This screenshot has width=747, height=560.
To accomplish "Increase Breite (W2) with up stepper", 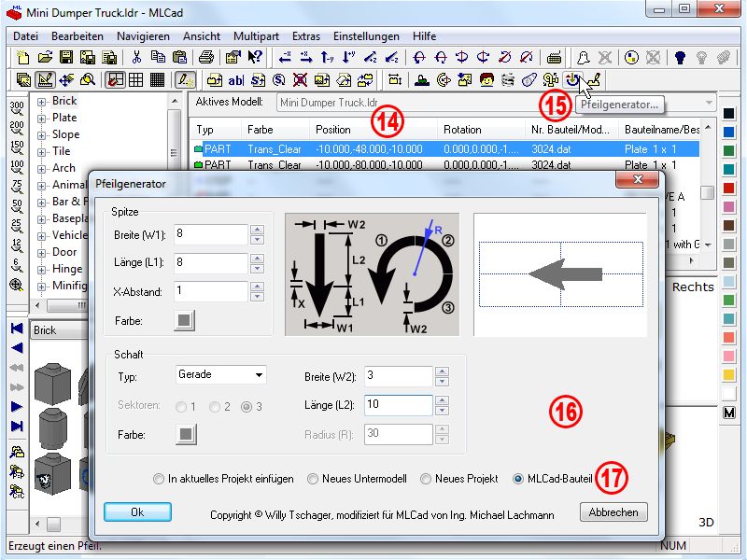I will [442, 371].
